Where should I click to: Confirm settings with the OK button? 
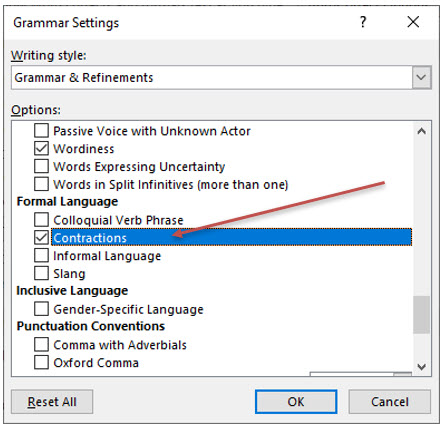[296, 402]
